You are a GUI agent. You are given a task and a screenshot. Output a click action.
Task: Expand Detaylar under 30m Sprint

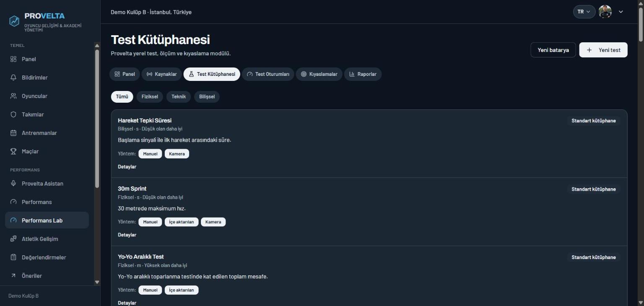pyautogui.click(x=127, y=235)
